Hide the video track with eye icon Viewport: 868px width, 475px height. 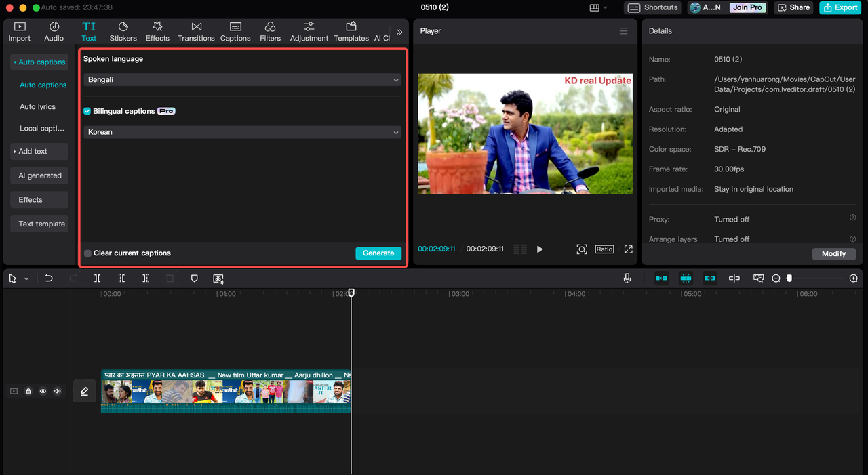point(43,391)
